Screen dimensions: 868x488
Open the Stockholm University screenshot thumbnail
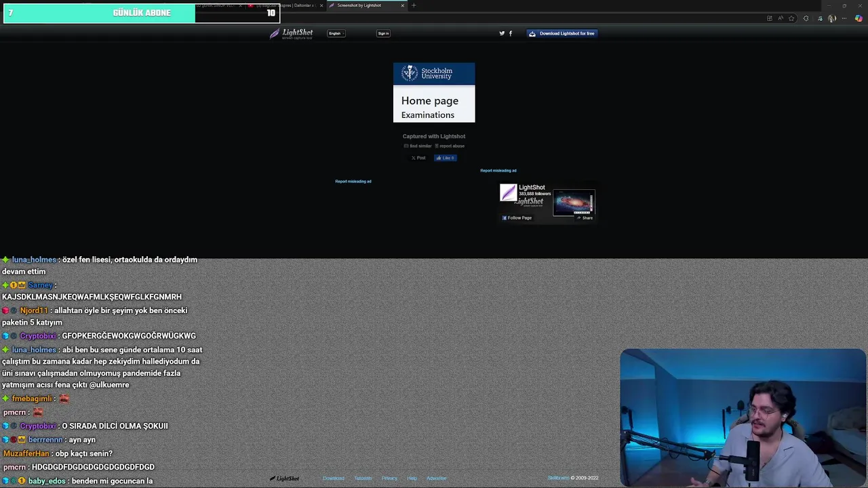pyautogui.click(x=434, y=92)
